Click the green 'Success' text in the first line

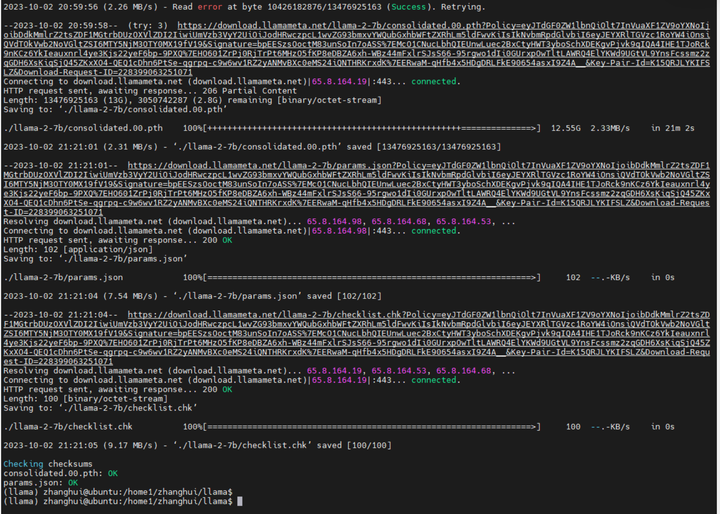[x=408, y=7]
